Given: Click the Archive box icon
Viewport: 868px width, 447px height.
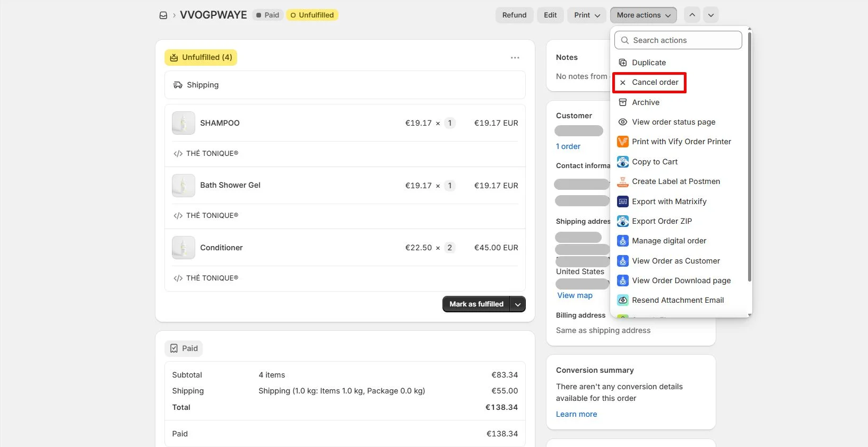Looking at the screenshot, I should click(x=623, y=102).
